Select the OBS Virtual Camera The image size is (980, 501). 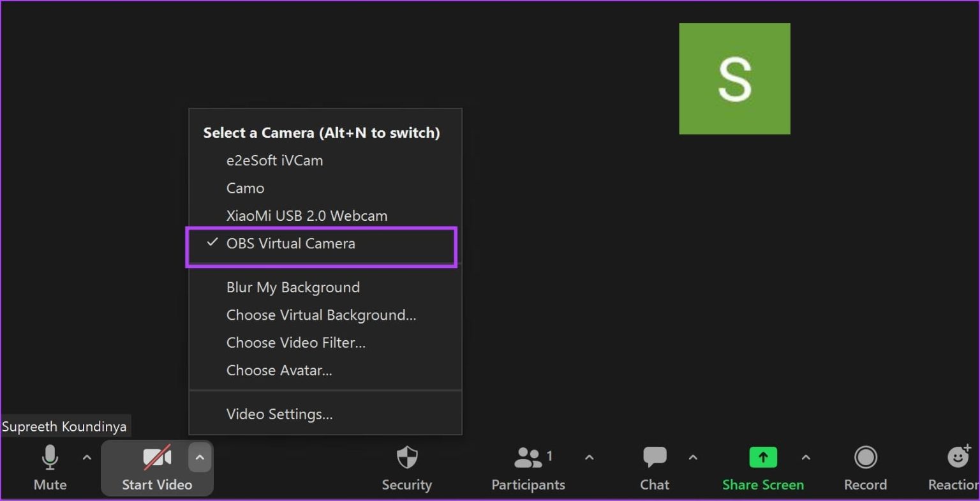(x=291, y=243)
